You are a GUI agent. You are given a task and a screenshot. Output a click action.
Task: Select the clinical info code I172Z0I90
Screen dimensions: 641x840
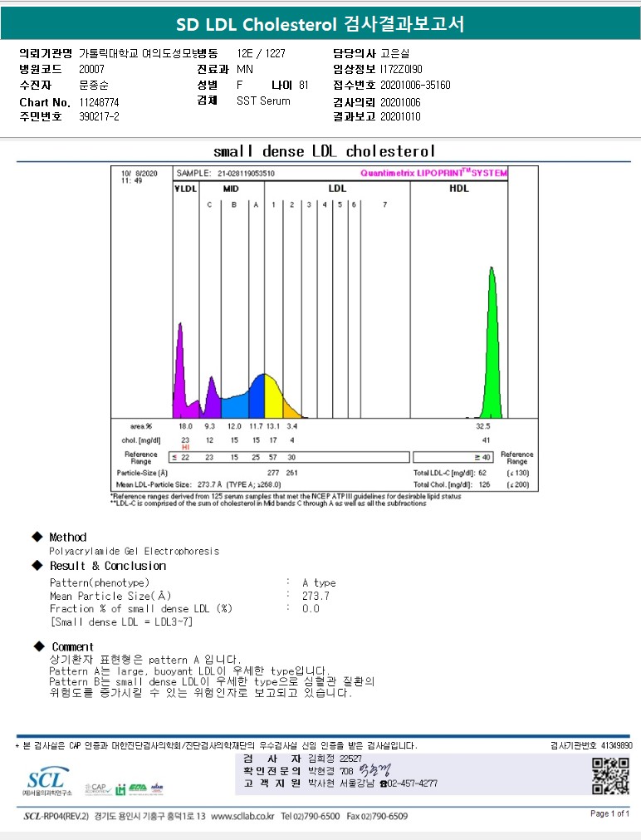pos(401,69)
